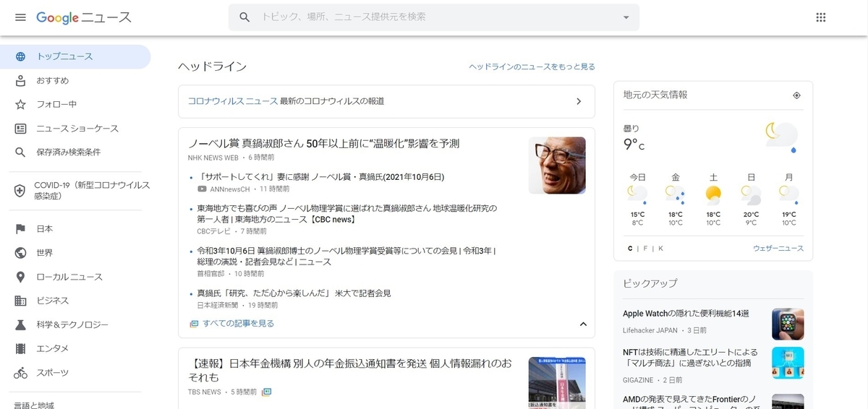868x409 pixels.
Task: Click the person icon beside おすすめ
Action: tap(20, 80)
